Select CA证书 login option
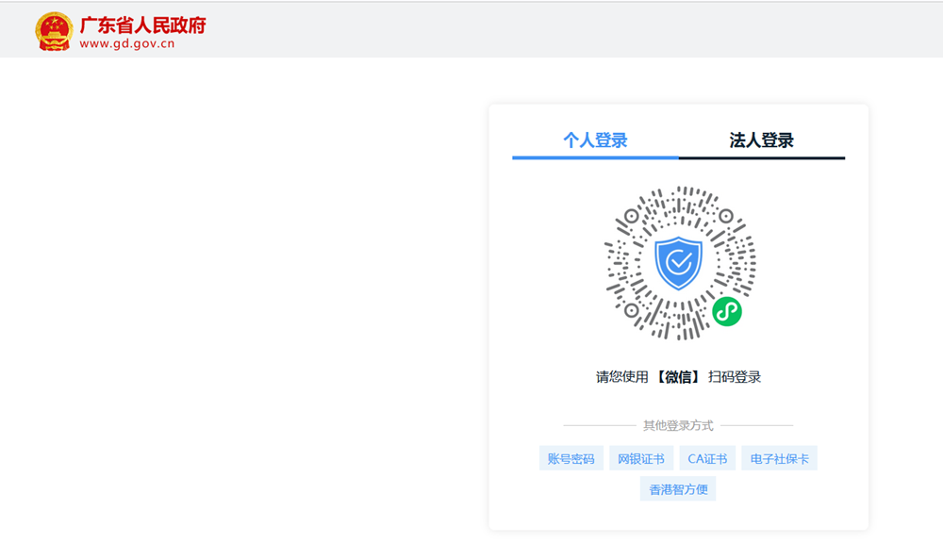Image resolution: width=943 pixels, height=560 pixels. coord(707,459)
